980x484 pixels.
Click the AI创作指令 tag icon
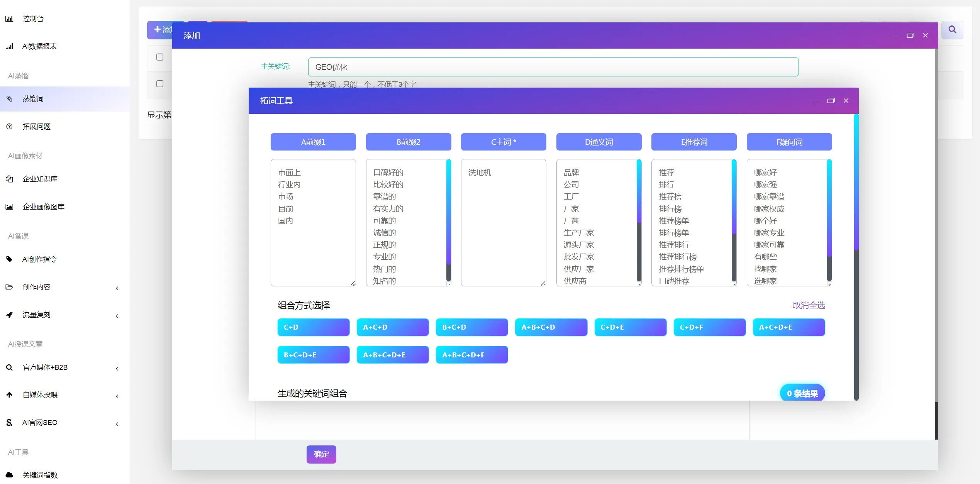(9, 259)
